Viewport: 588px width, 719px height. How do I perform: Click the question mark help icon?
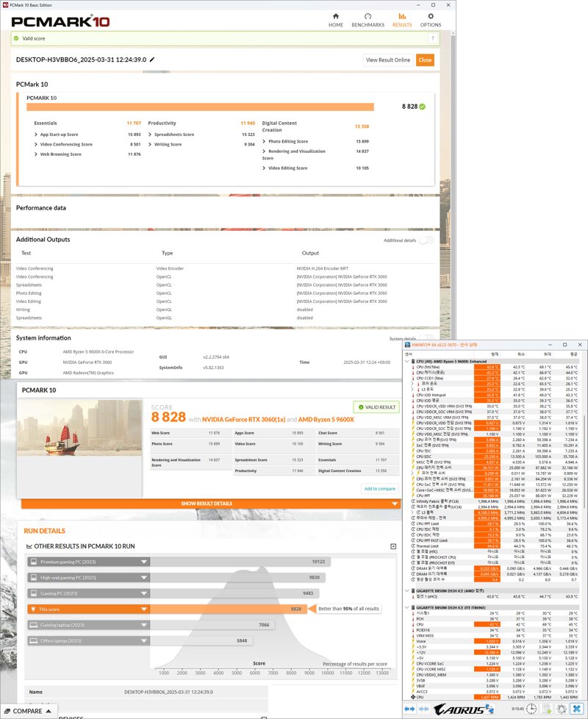click(x=433, y=38)
